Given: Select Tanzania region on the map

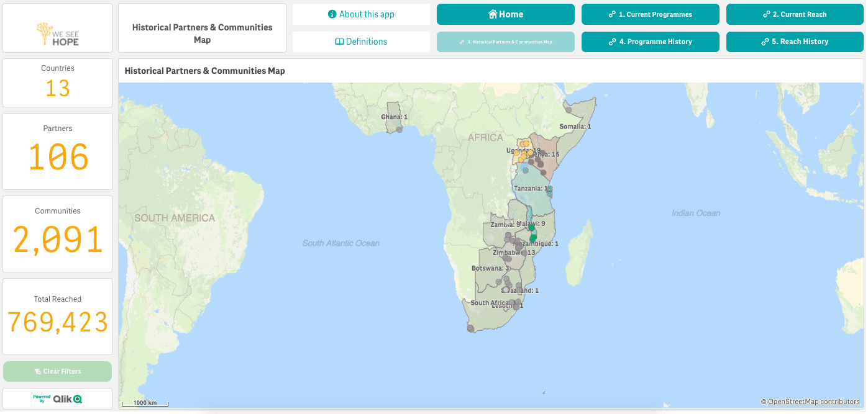Looking at the screenshot, I should click(532, 188).
